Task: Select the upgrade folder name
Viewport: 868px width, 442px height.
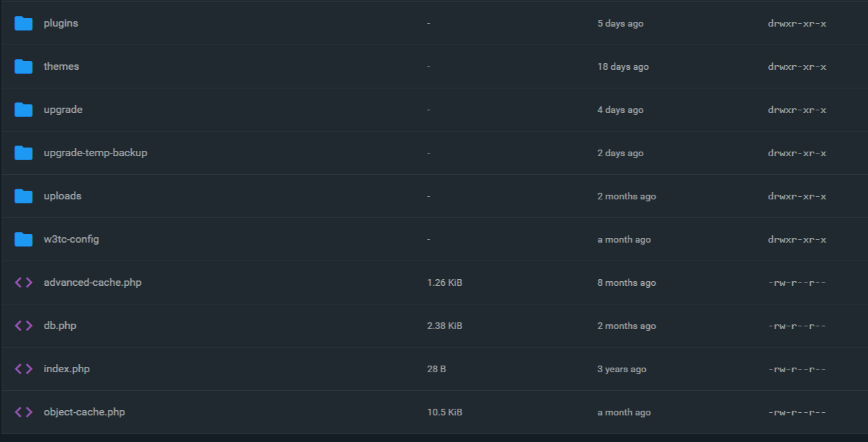Action: (x=63, y=110)
